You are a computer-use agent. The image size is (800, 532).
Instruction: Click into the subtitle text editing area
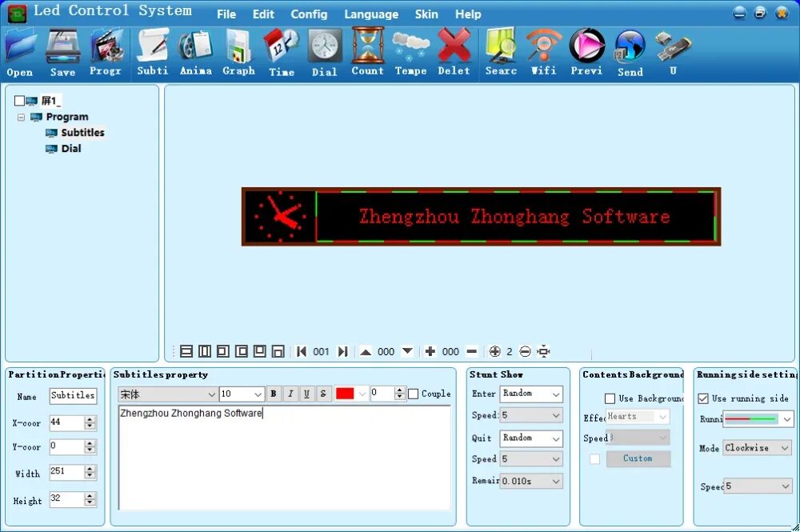pyautogui.click(x=284, y=458)
